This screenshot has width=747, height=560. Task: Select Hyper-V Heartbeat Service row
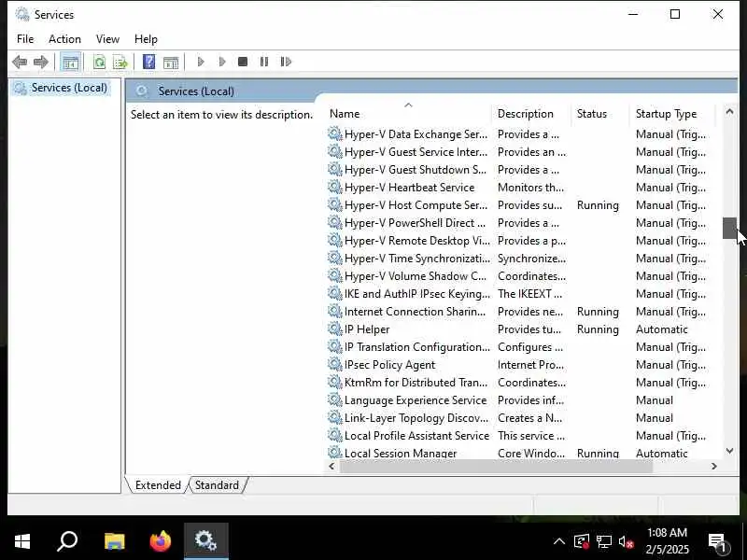(x=521, y=188)
